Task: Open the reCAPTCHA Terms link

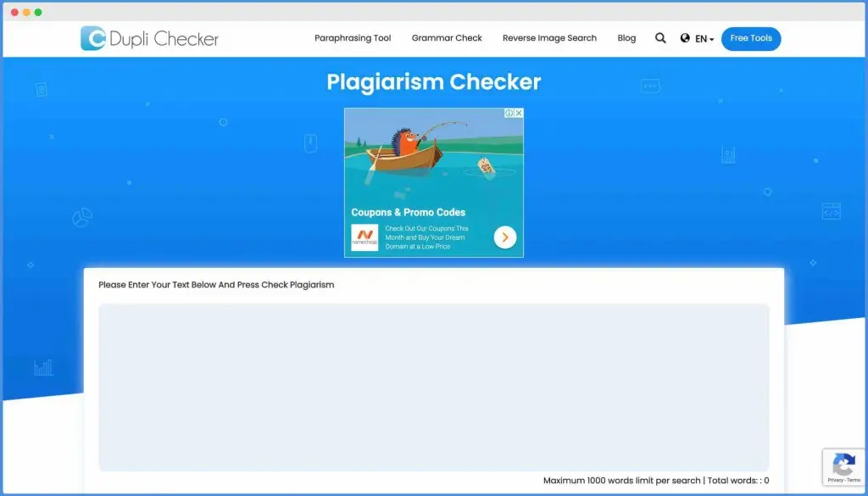Action: (x=854, y=480)
